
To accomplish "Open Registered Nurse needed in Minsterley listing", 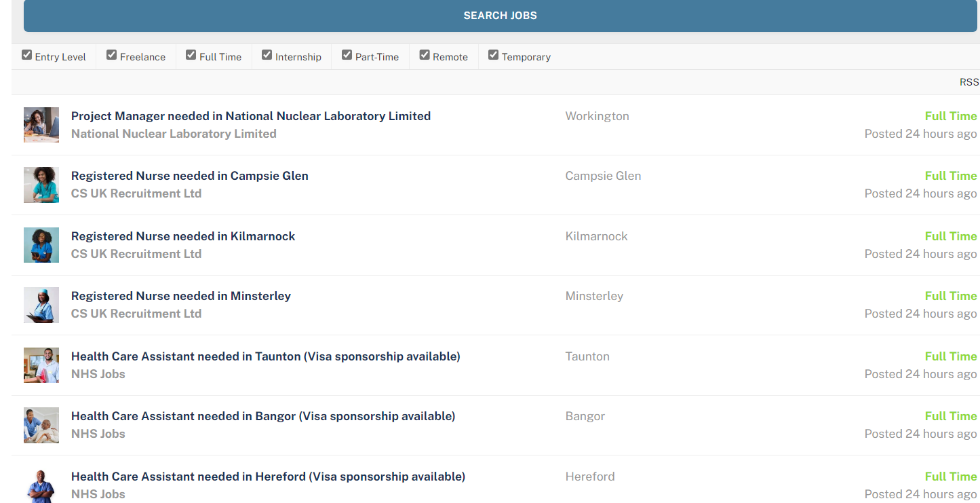I will [x=181, y=296].
